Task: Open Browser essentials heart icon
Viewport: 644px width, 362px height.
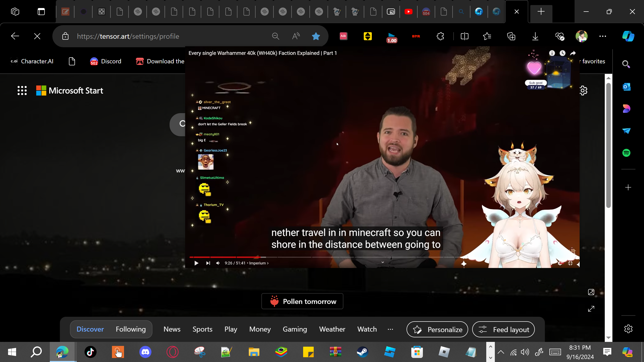Action: [559, 36]
